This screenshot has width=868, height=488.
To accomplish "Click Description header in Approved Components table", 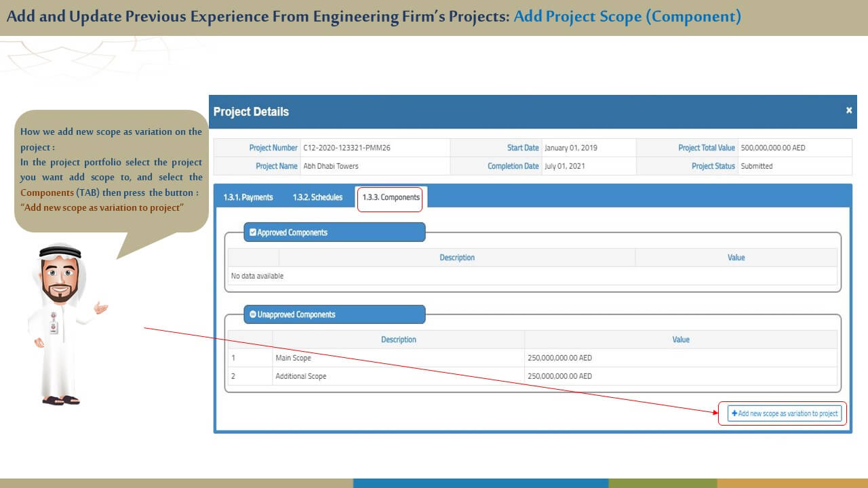I will click(x=456, y=258).
